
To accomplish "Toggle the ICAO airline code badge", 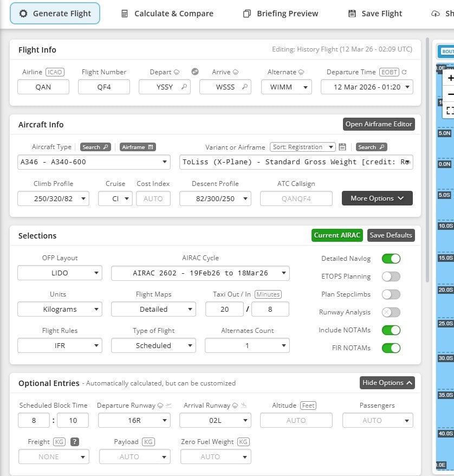I will (55, 72).
